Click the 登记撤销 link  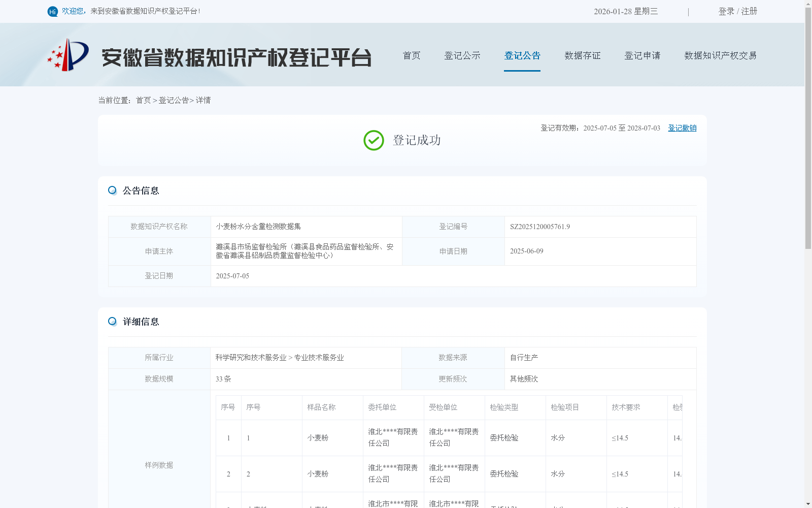pyautogui.click(x=682, y=128)
